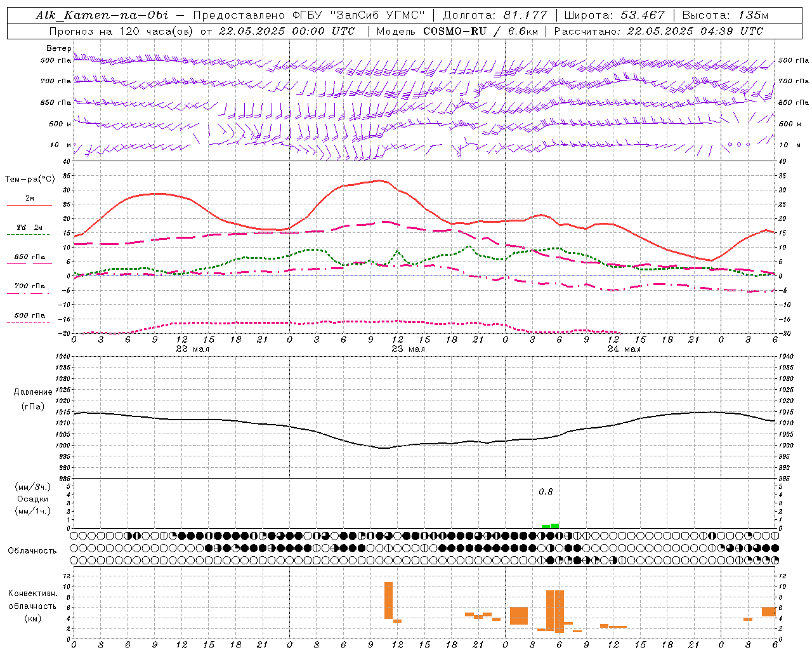Screen dimensions: 812x650
Task: Click the 23 мая date label
Action: (408, 349)
